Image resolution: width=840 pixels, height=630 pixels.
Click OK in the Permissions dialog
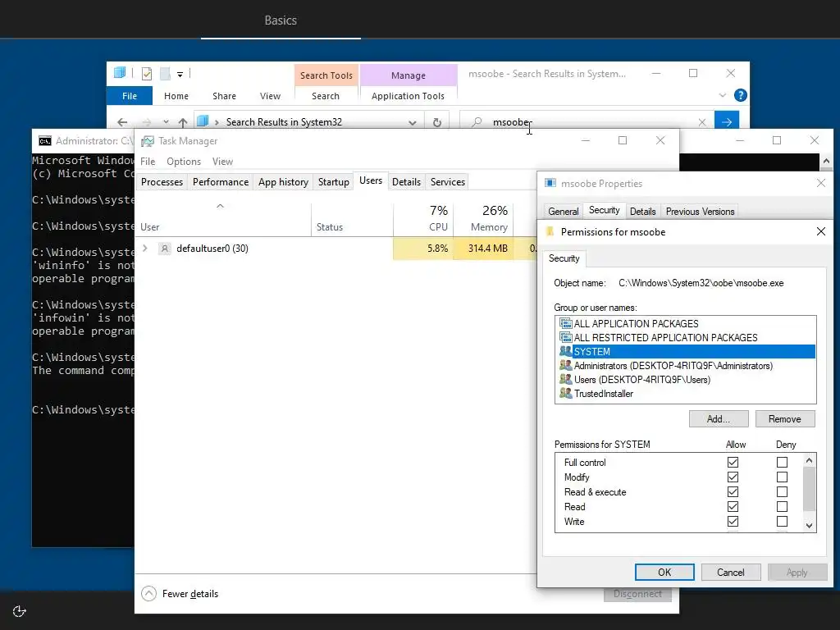coord(664,572)
